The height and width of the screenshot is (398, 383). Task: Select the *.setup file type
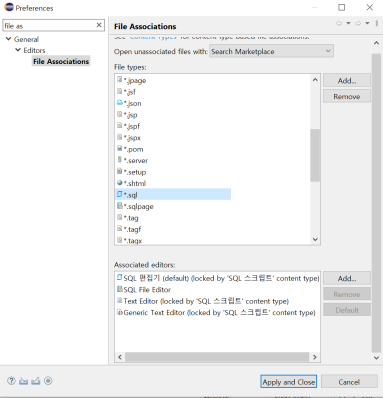[132, 172]
